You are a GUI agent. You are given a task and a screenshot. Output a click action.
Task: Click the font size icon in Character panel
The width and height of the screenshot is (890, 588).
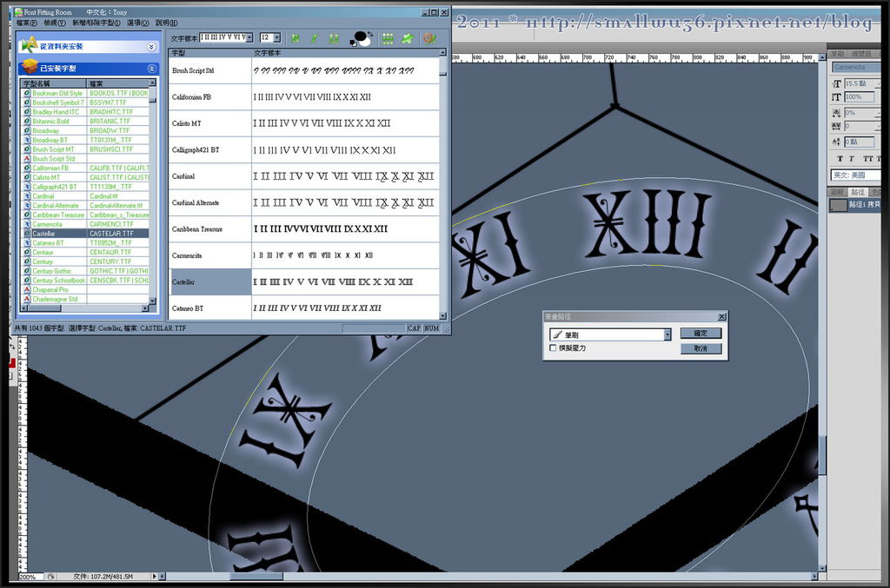[x=836, y=83]
